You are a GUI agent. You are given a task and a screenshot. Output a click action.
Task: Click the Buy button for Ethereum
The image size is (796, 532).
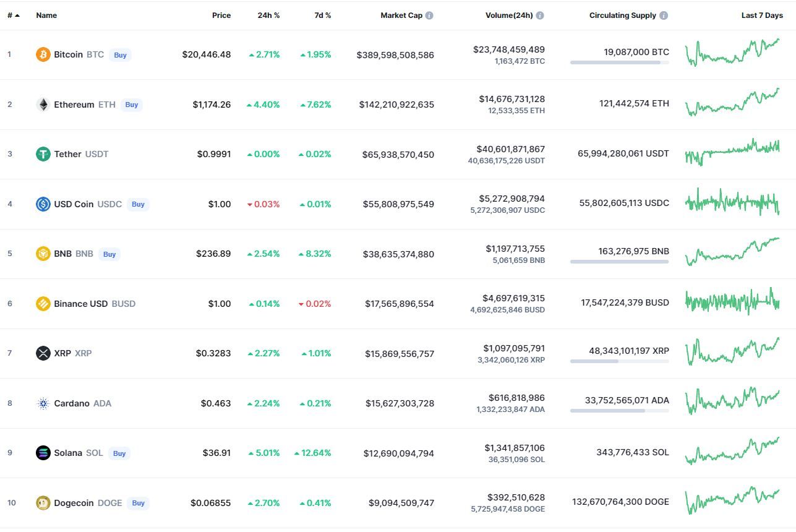(132, 105)
